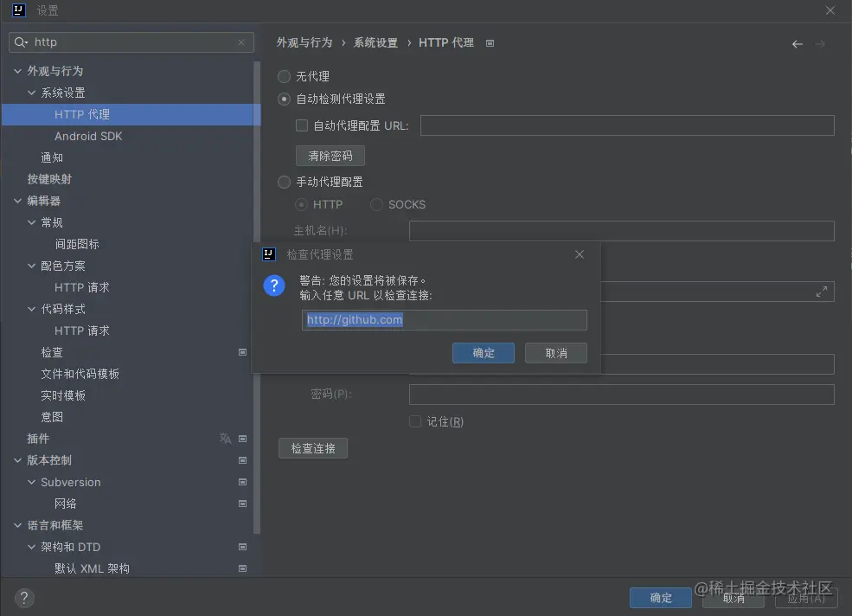Viewport: 852px width, 616px height.
Task: Click the project icon on Subversion row
Action: [x=243, y=482]
